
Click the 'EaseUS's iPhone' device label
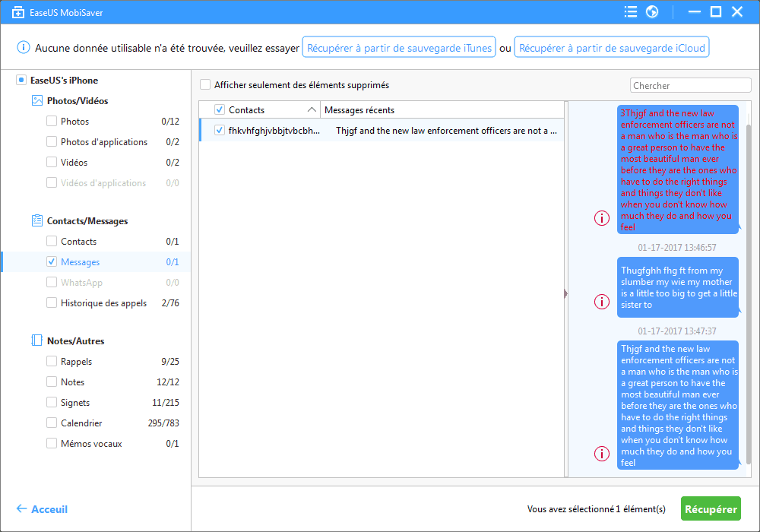tap(64, 80)
